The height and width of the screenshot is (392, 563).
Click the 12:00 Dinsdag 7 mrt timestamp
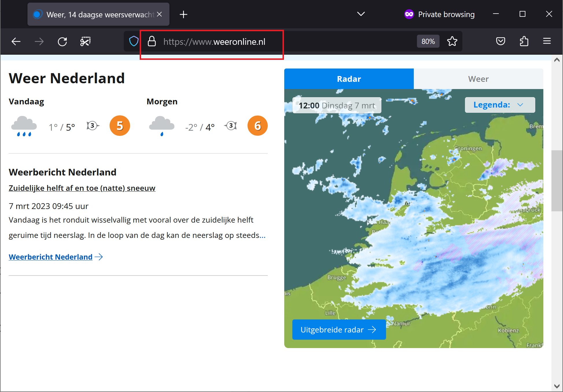(337, 105)
